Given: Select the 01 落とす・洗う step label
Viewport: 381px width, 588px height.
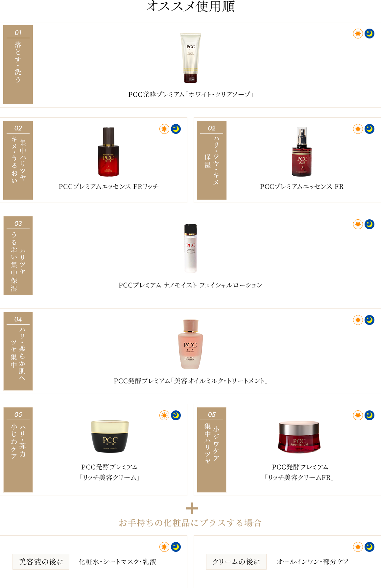Looking at the screenshot, I should pos(18,65).
